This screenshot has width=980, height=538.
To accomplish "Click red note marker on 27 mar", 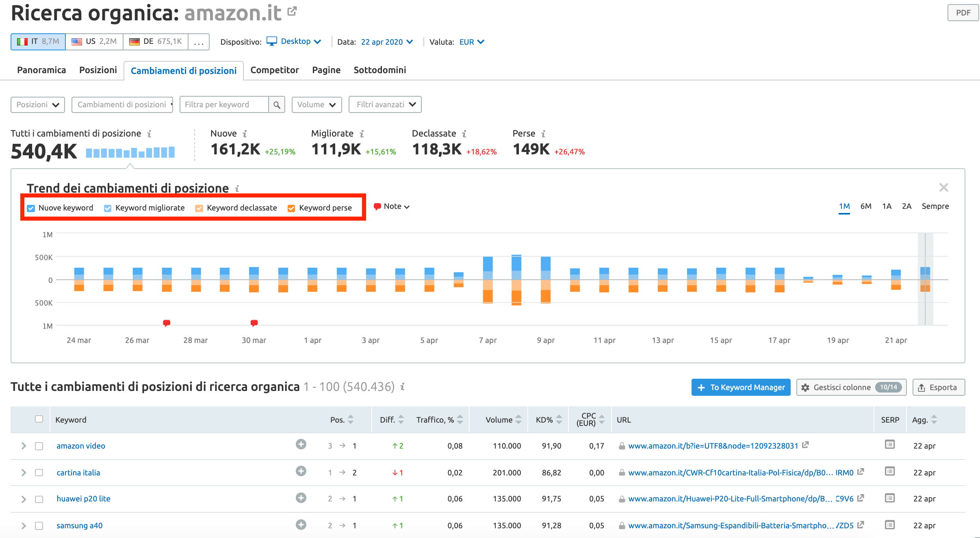I will 167,323.
